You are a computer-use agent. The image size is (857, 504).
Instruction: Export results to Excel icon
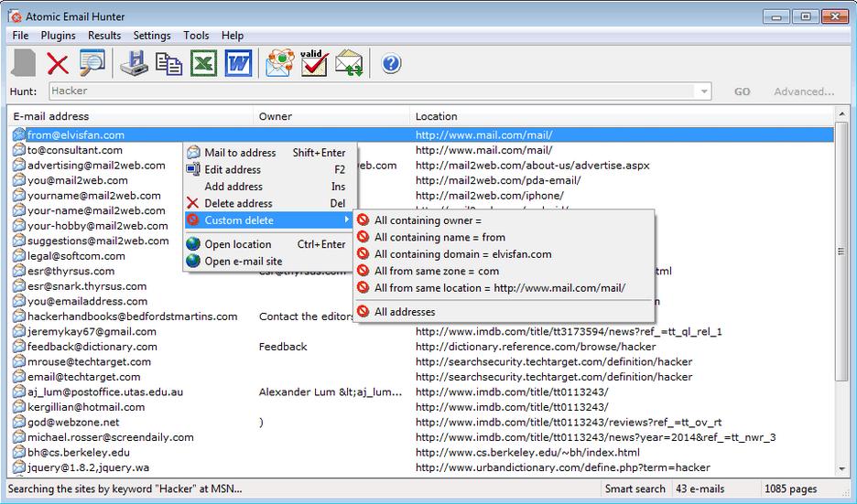[x=203, y=63]
